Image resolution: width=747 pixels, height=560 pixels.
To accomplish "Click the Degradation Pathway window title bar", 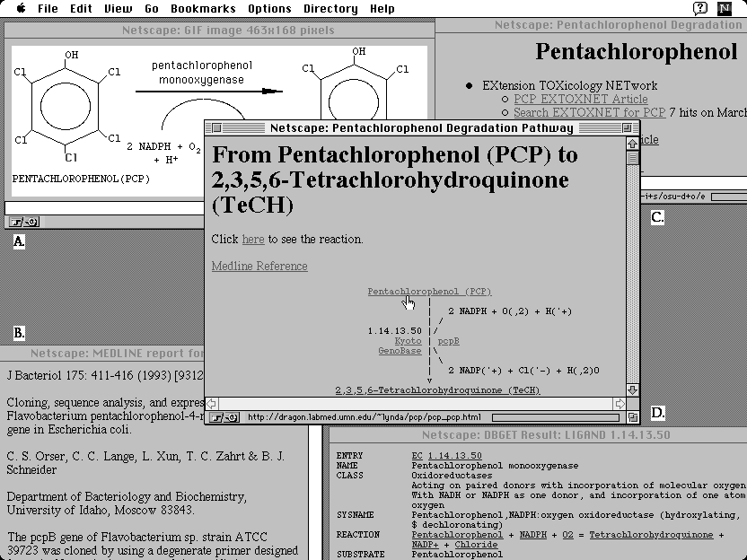I will coord(422,127).
